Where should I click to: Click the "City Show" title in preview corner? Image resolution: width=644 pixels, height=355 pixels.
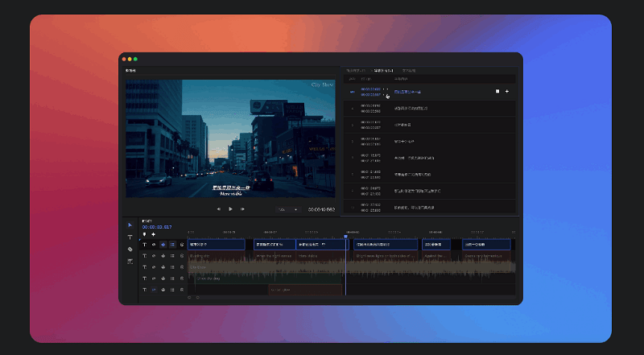(323, 85)
